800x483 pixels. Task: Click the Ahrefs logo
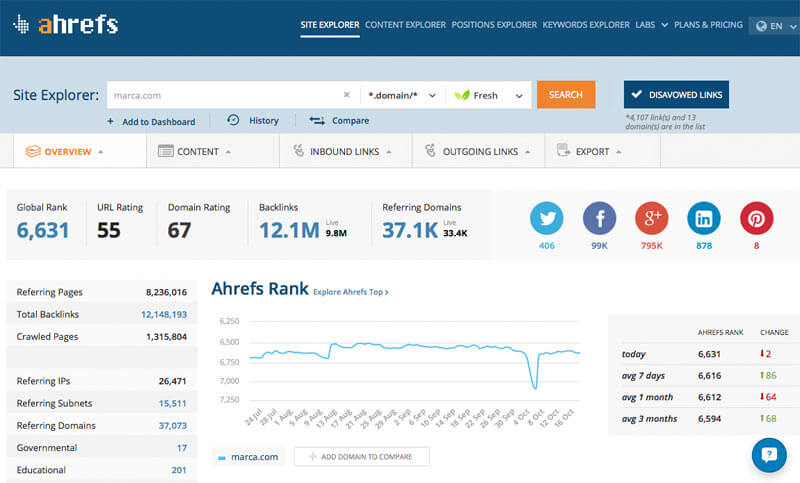click(66, 24)
